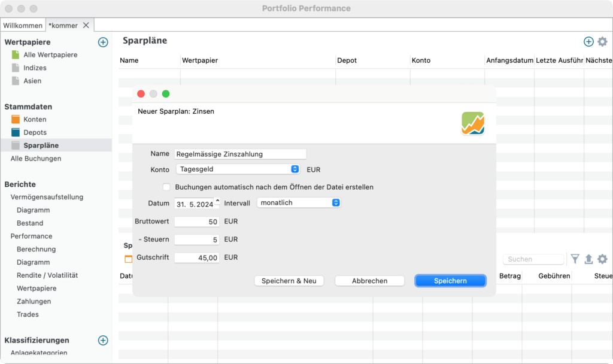Add new security via Wertpapiere plus icon
Screen dimensions: 613x364
point(103,43)
